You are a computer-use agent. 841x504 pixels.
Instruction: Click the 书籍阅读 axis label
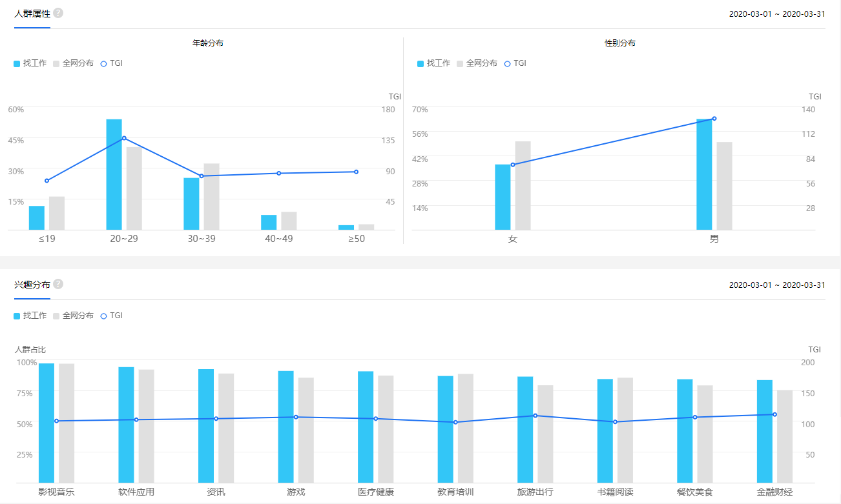[616, 492]
